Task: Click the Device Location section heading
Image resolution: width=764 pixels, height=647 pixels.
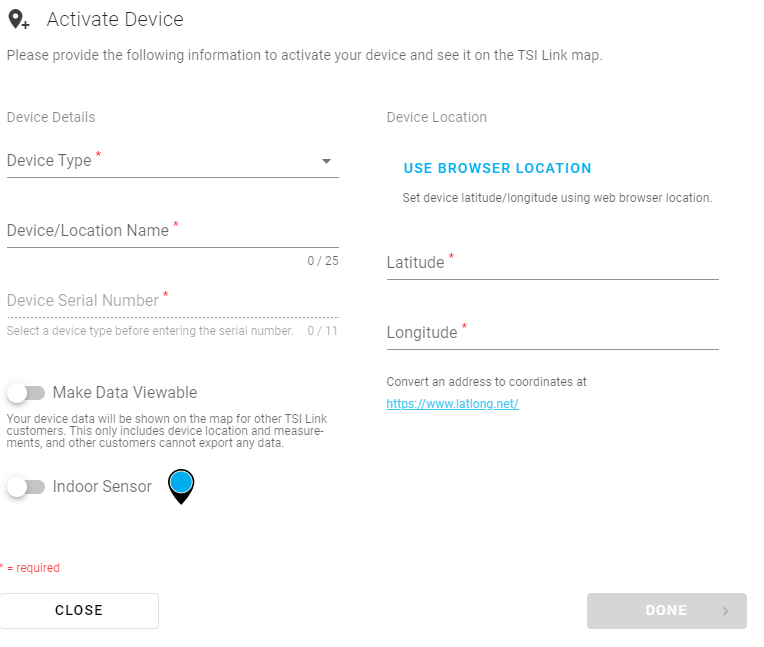Action: 437,117
